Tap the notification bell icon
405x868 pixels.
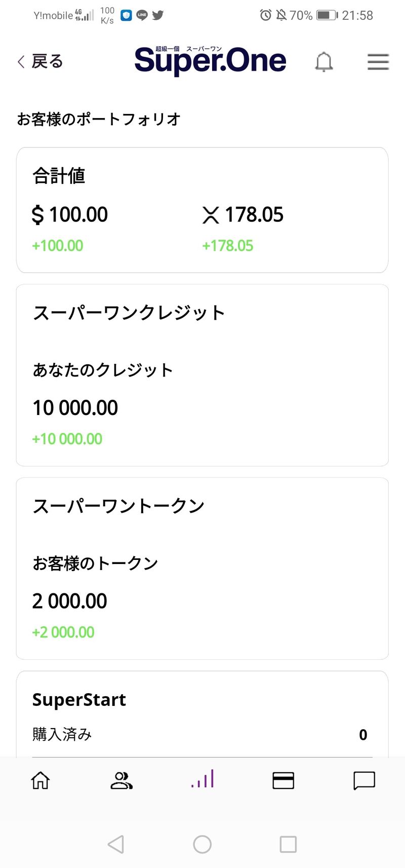click(x=324, y=62)
